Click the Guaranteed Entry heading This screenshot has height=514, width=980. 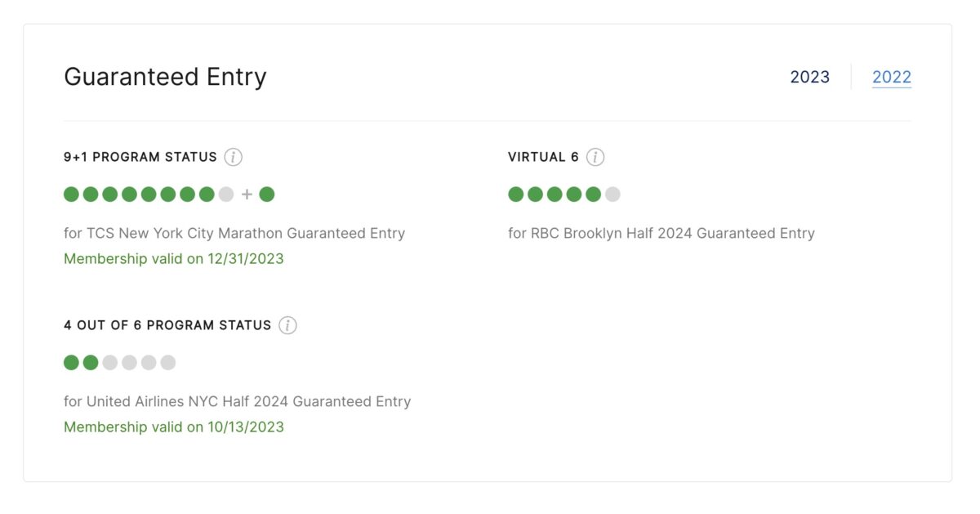[165, 77]
